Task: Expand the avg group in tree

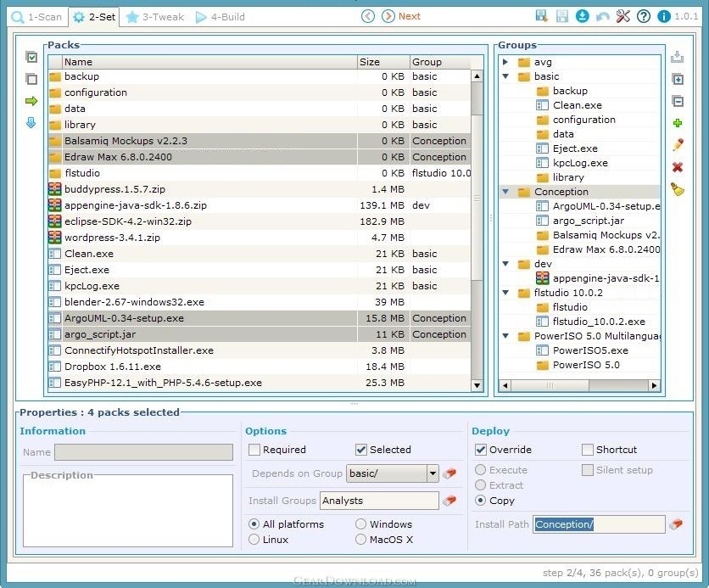Action: pyautogui.click(x=505, y=62)
